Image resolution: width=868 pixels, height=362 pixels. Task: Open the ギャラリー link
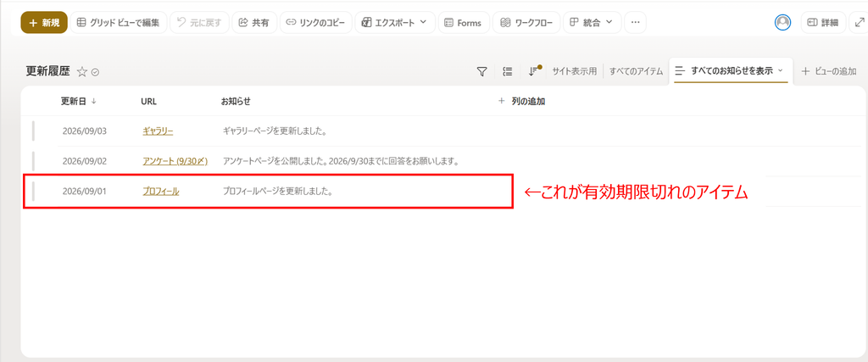pyautogui.click(x=158, y=131)
